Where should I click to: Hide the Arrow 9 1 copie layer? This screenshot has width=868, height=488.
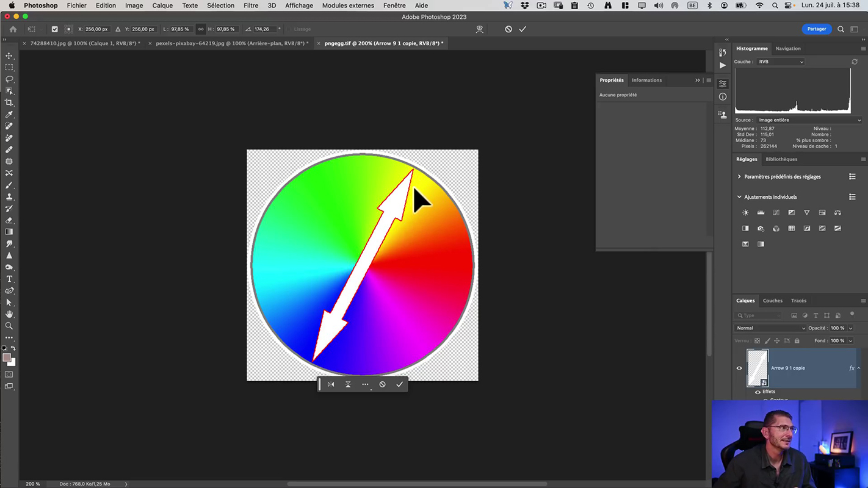coord(739,368)
